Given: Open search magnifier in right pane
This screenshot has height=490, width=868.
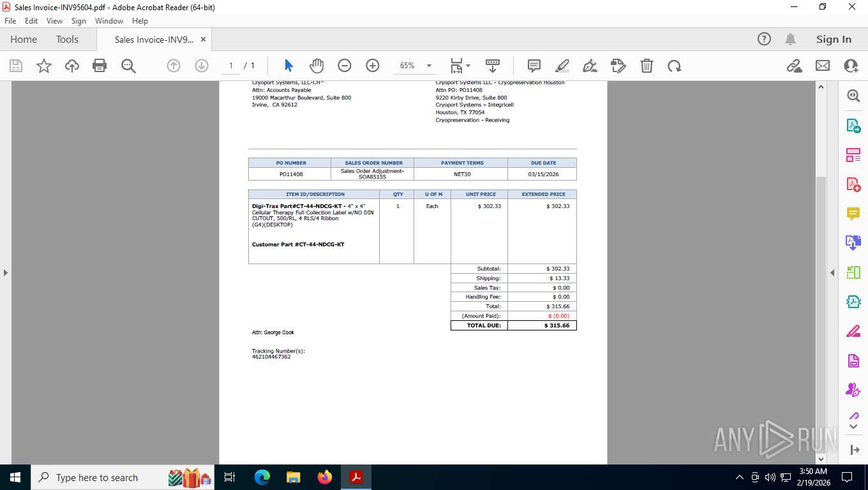Looking at the screenshot, I should (853, 96).
